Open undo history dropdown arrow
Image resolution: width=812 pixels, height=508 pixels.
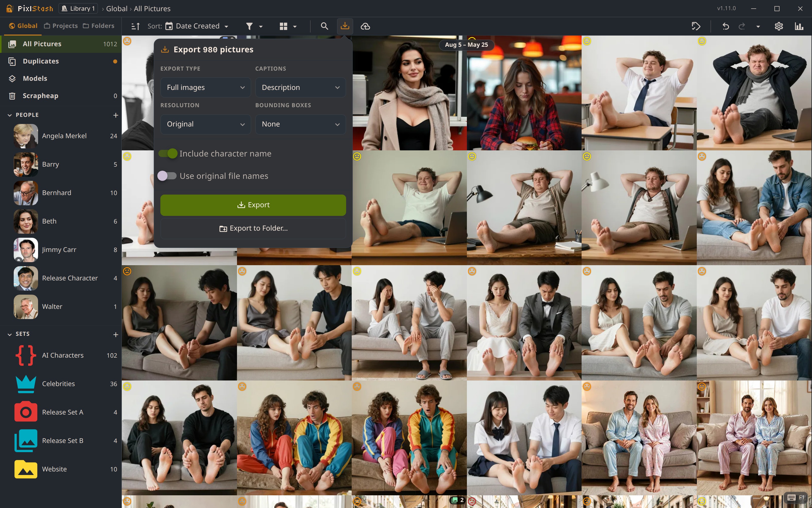[x=758, y=26]
